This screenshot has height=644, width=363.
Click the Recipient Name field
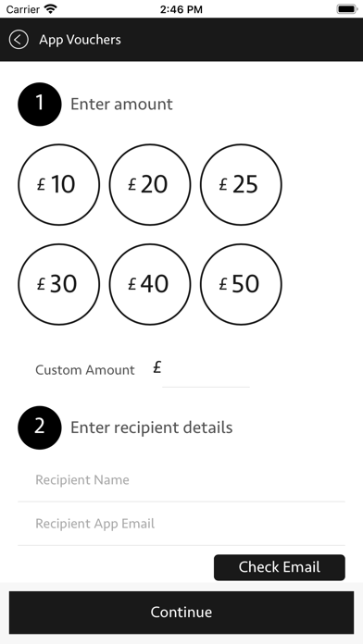181,479
